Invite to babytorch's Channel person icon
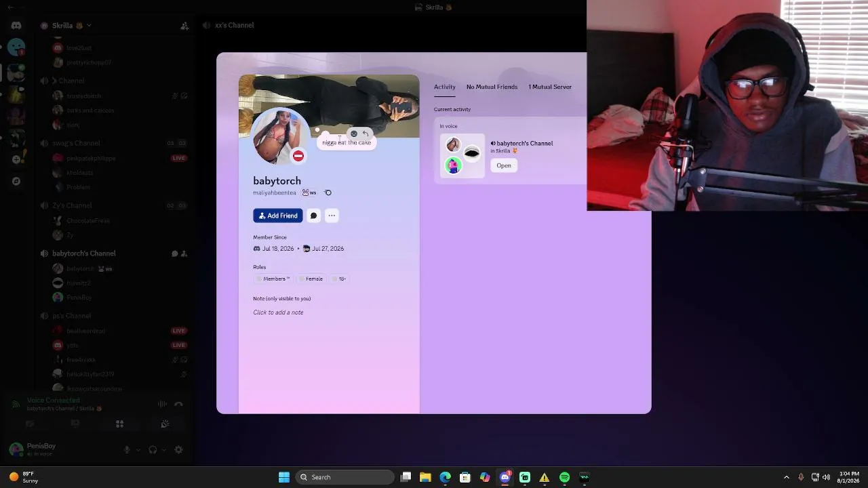The height and width of the screenshot is (488, 868). click(x=184, y=253)
